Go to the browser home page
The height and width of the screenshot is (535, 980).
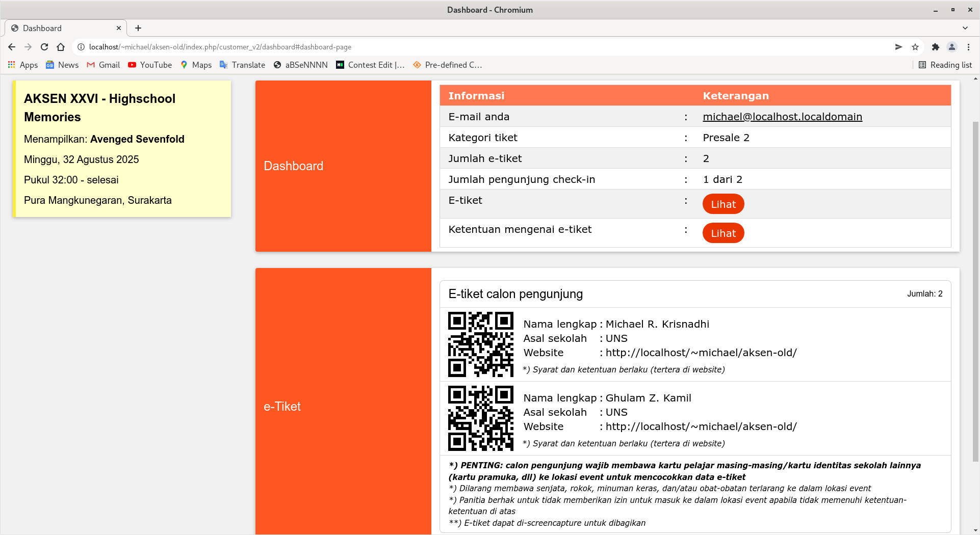tap(61, 47)
